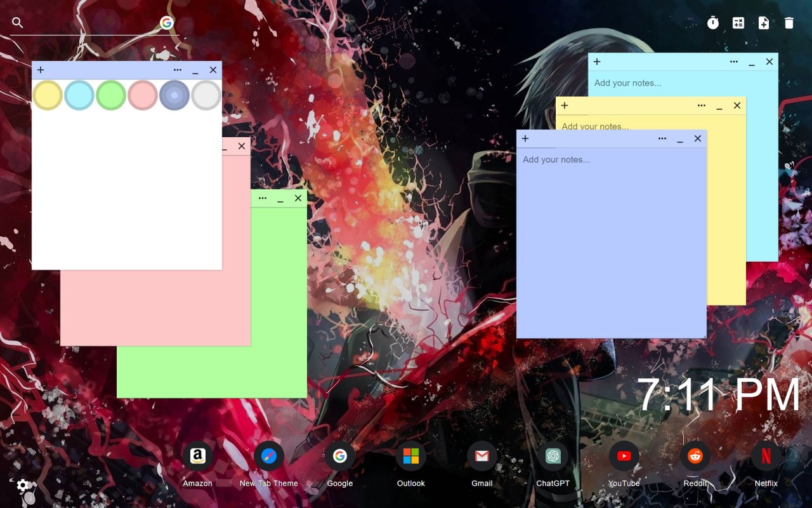Screen dimensions: 812x508
Task: Pick the green color swatch
Action: [x=111, y=95]
